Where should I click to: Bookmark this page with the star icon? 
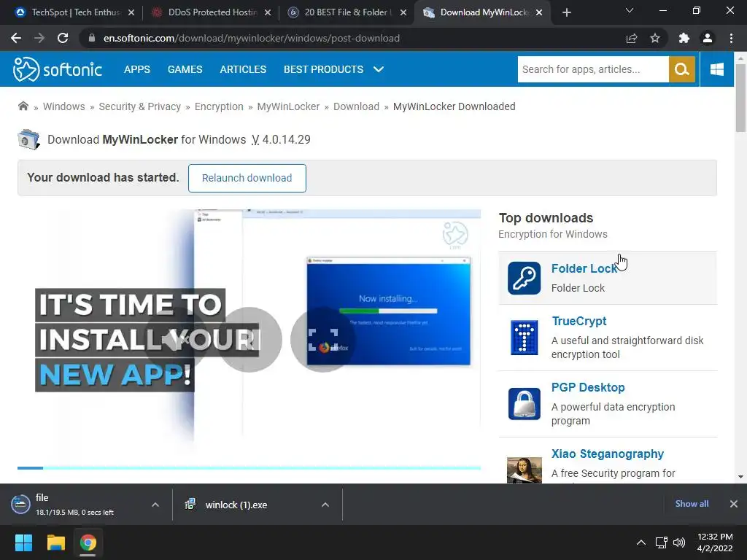tap(655, 38)
